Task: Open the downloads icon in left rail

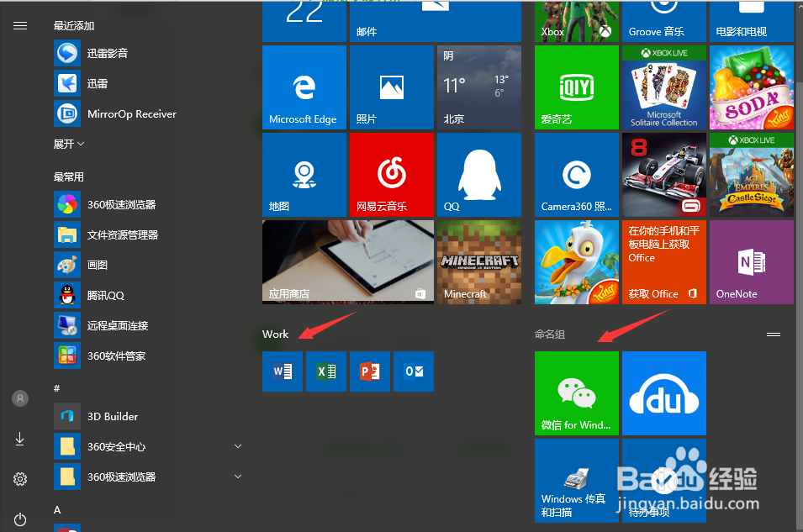Action: click(x=20, y=439)
